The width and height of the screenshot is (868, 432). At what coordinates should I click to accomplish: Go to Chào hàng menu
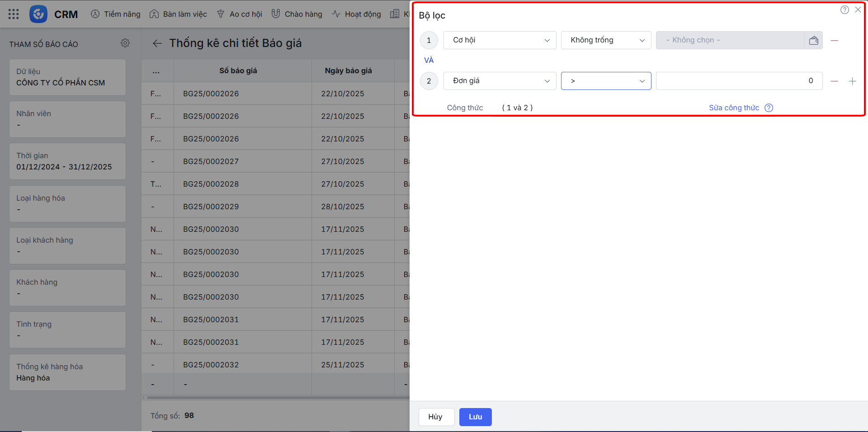(x=297, y=14)
